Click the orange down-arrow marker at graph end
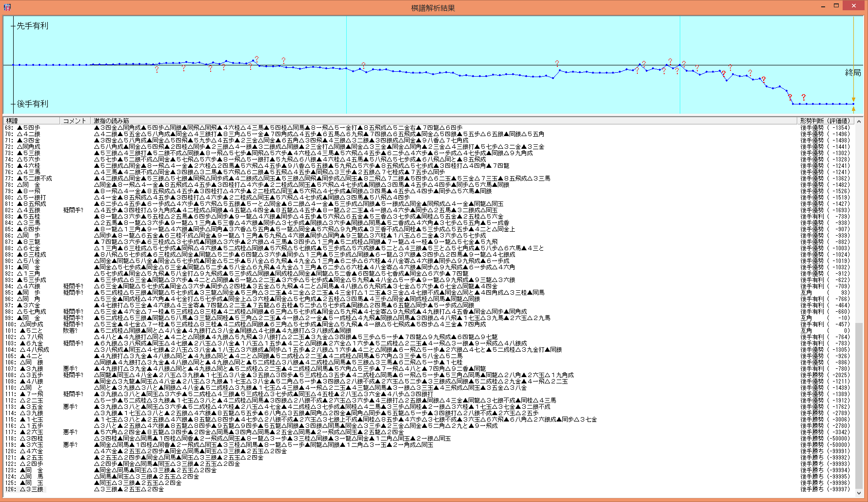 [853, 100]
